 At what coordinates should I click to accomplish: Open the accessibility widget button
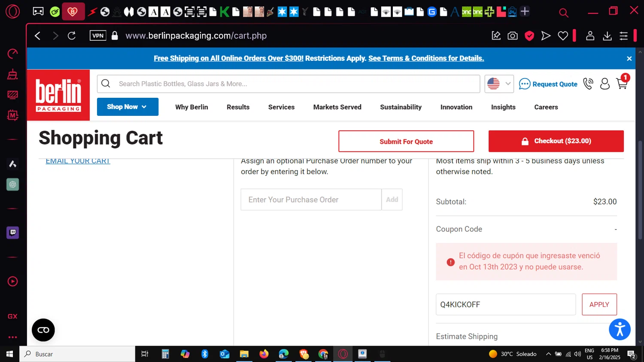point(620,329)
